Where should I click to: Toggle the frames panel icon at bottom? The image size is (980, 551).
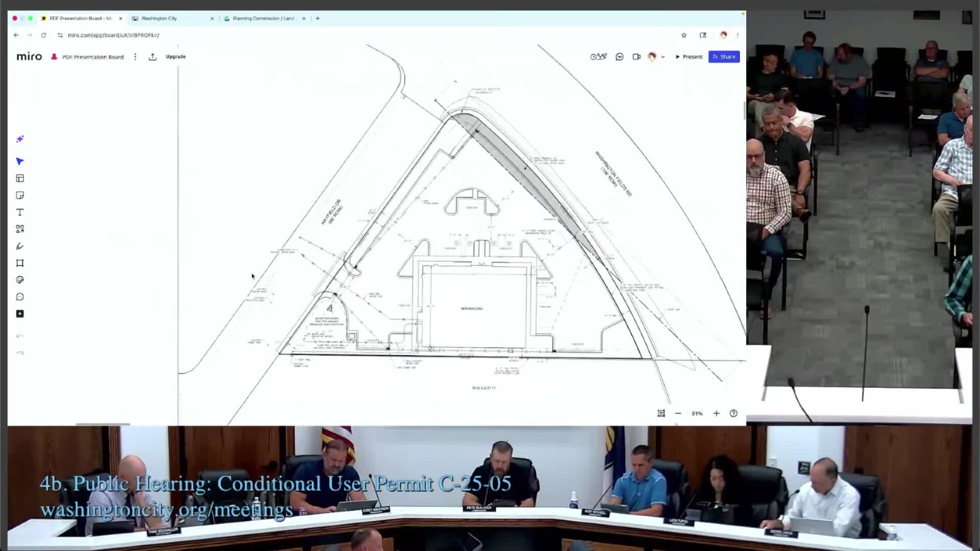coord(661,413)
